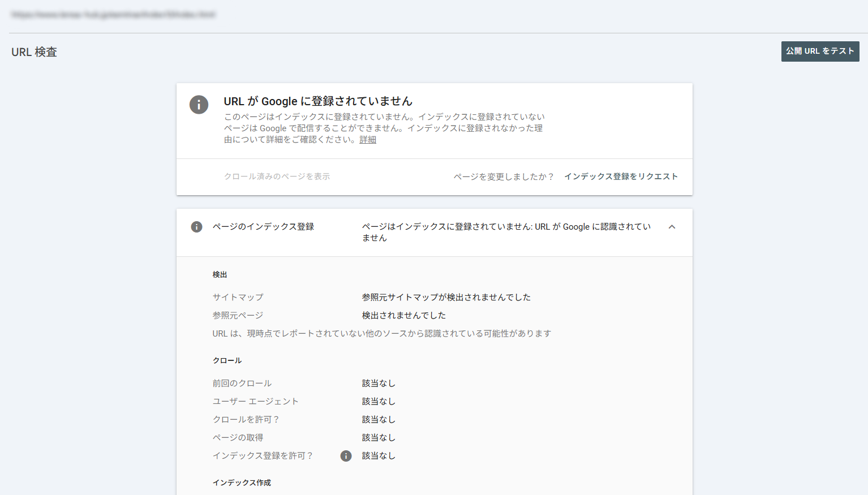The image size is (868, 495).
Task: Collapse the ページのインデックス登録 section with the chevron
Action: pos(672,227)
